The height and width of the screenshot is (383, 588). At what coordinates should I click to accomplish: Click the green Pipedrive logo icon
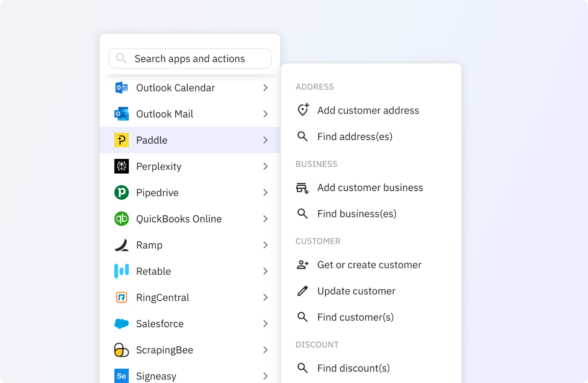121,192
